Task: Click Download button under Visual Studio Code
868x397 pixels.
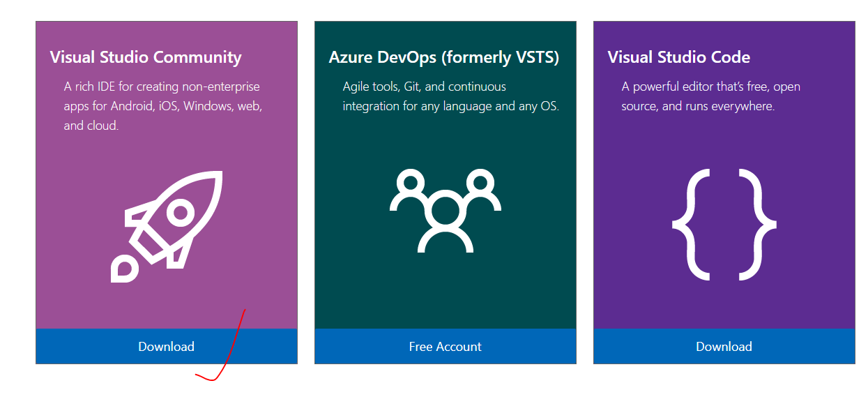Action: pos(724,346)
